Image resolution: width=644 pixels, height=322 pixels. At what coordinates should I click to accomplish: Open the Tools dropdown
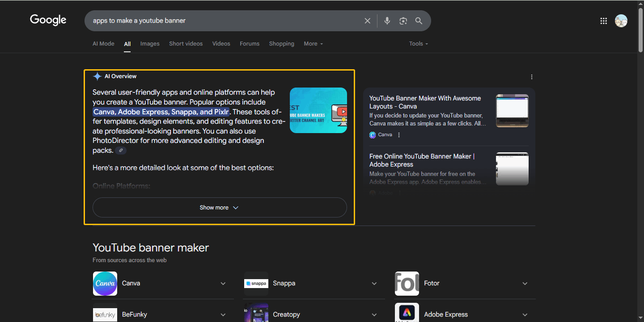click(x=419, y=44)
